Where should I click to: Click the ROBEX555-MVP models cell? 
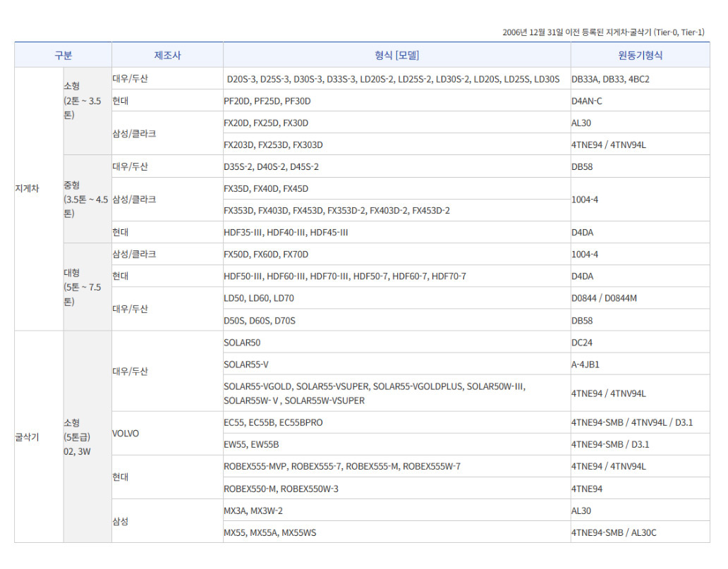pyautogui.click(x=397, y=466)
